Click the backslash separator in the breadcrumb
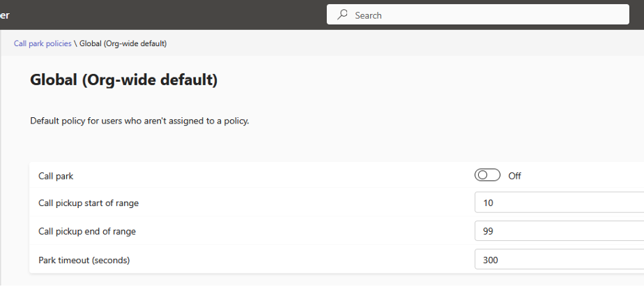The image size is (644, 289). [75, 43]
